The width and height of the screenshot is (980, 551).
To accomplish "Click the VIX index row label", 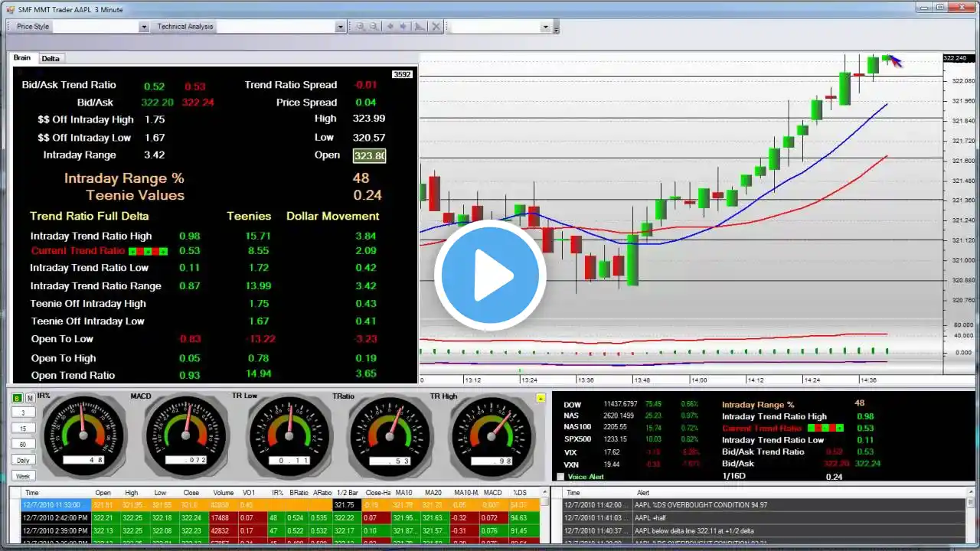I will click(x=570, y=452).
